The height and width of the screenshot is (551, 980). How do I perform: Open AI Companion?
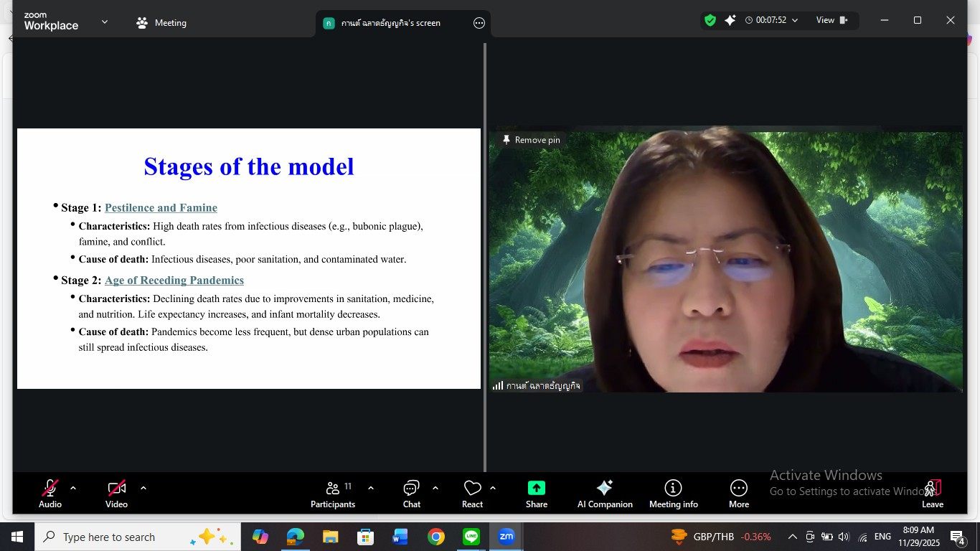pos(605,494)
